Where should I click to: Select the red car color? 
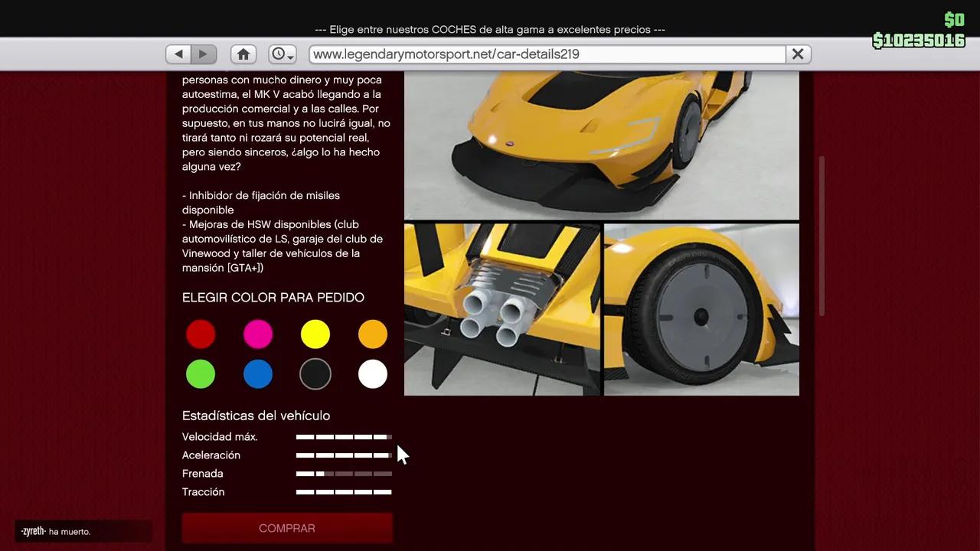(x=201, y=334)
